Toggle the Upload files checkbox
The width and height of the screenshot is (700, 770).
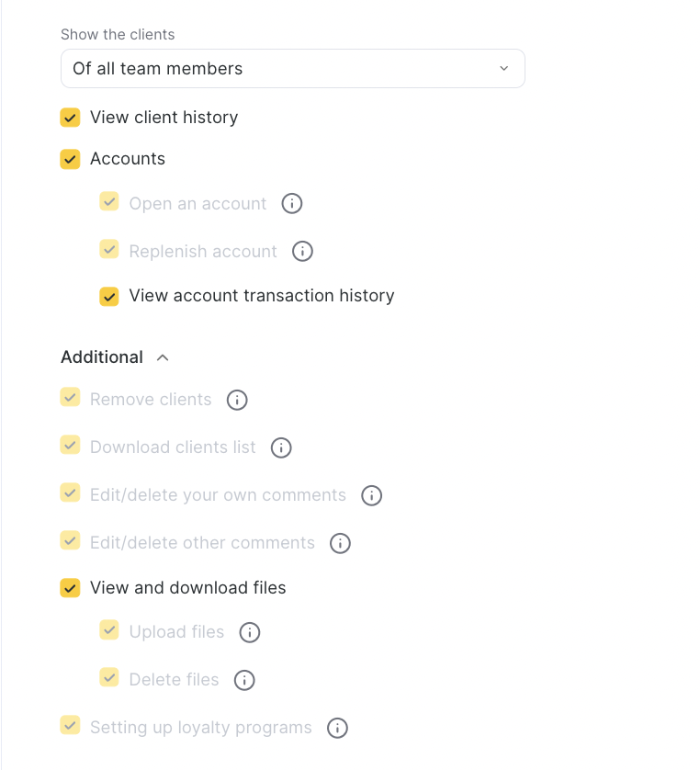109,630
